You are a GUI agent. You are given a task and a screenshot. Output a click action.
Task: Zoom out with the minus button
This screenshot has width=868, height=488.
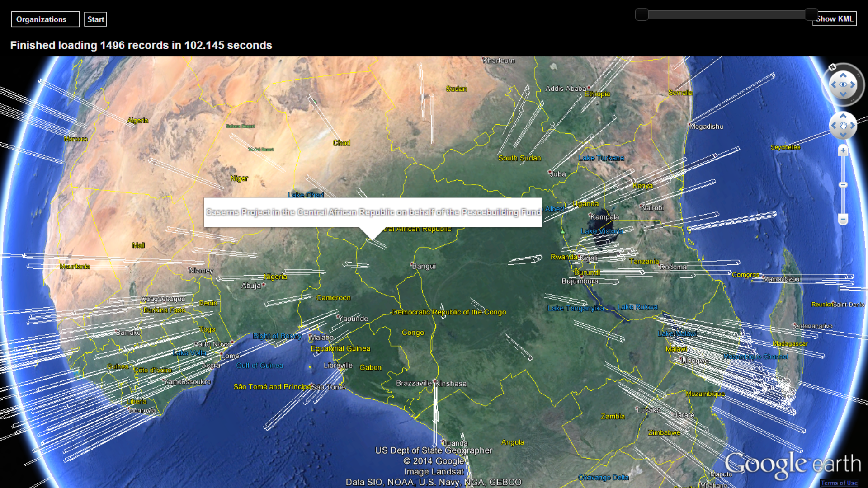[x=843, y=220]
